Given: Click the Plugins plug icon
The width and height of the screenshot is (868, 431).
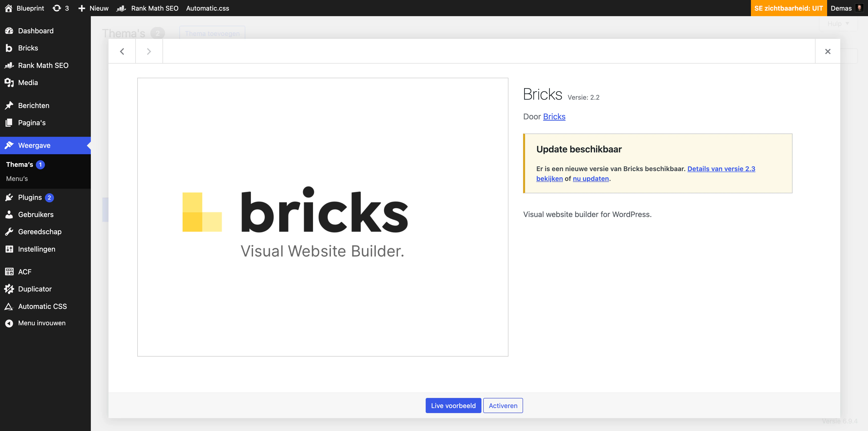Looking at the screenshot, I should pyautogui.click(x=9, y=198).
